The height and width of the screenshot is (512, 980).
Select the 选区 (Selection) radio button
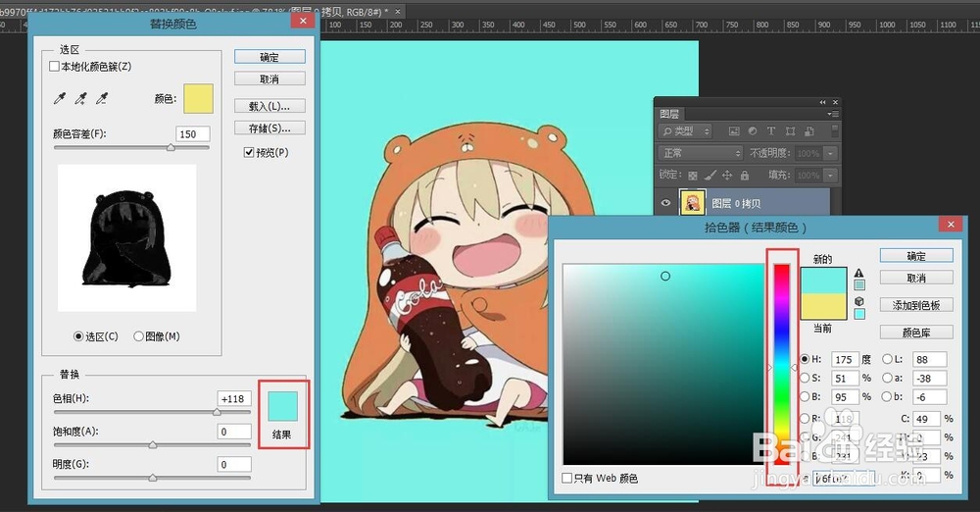(78, 336)
